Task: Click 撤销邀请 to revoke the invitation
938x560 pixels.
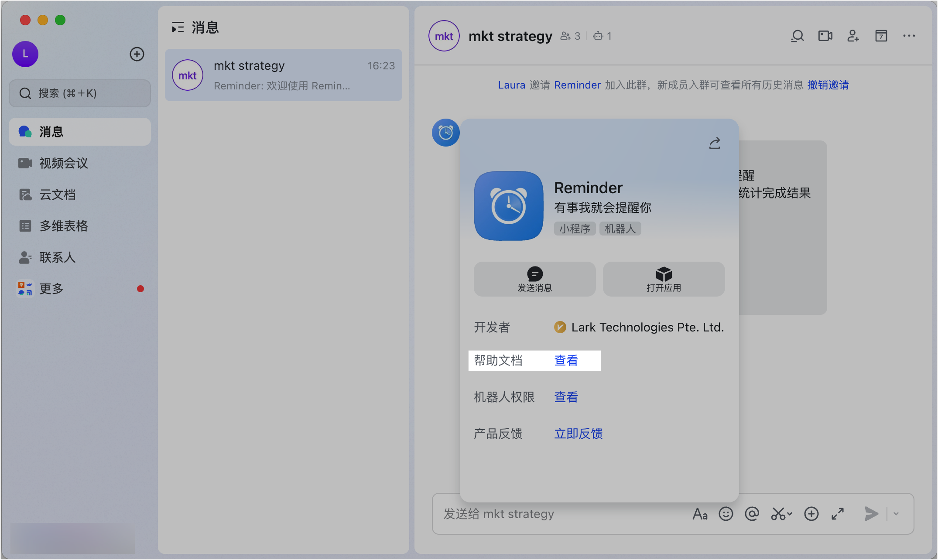Action: tap(828, 85)
